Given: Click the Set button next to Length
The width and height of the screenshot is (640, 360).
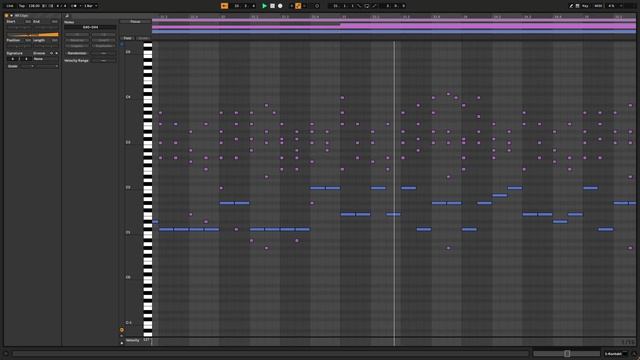Looking at the screenshot, I should tap(54, 40).
